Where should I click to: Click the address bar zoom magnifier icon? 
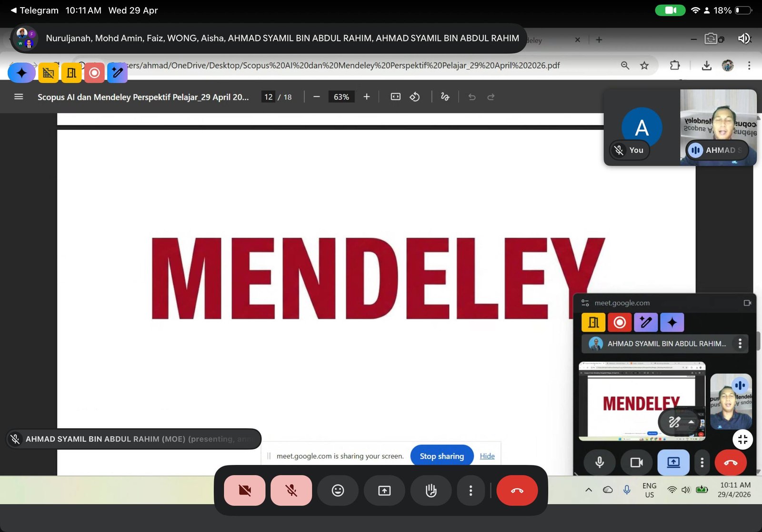(625, 66)
